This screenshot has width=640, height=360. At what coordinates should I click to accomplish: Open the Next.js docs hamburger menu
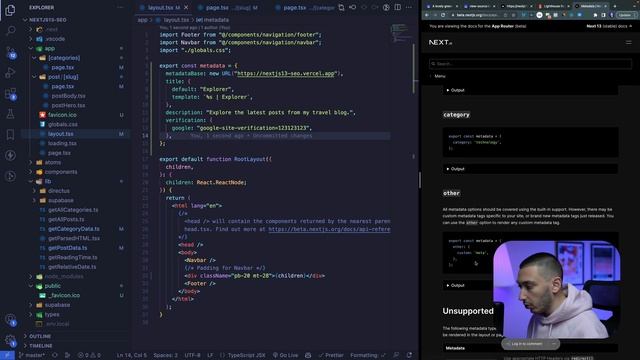point(629,42)
